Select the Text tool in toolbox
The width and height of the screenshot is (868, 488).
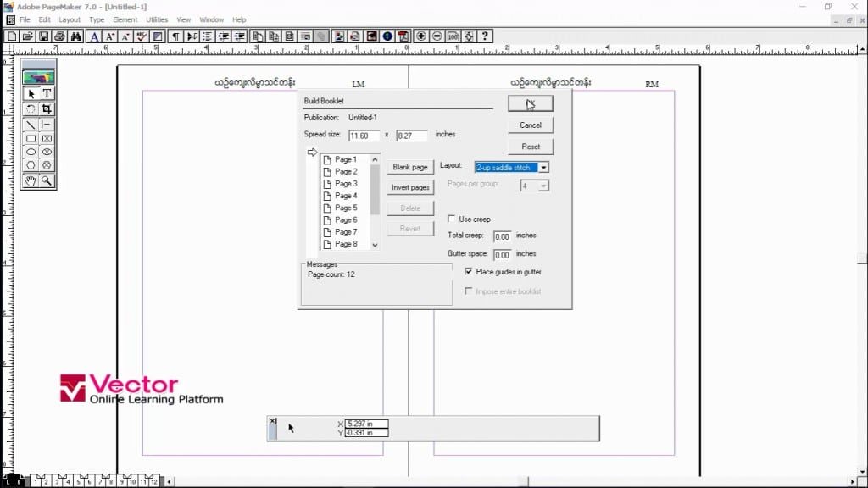47,93
